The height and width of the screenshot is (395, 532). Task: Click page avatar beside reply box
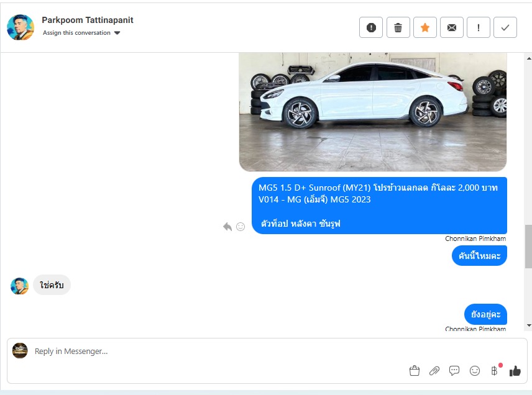[x=20, y=350]
